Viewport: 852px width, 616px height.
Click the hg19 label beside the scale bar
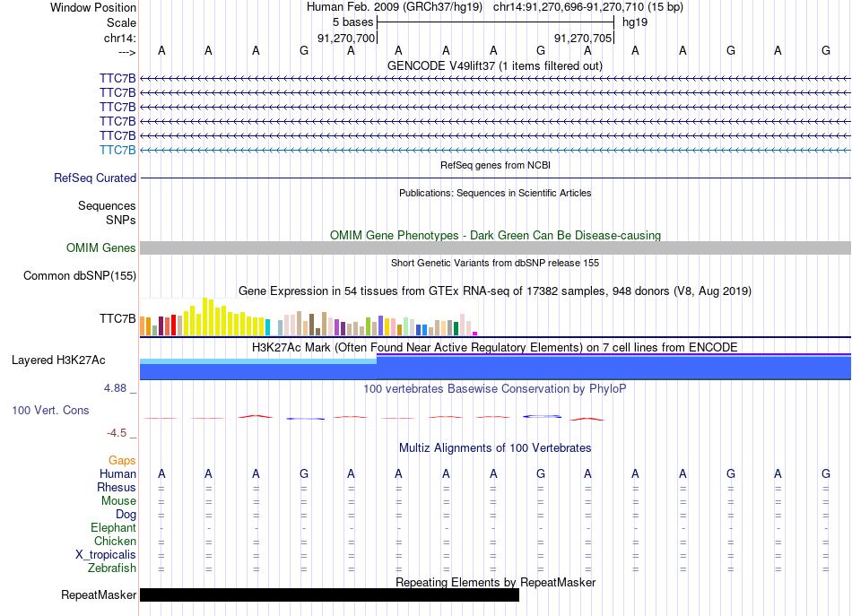(635, 22)
